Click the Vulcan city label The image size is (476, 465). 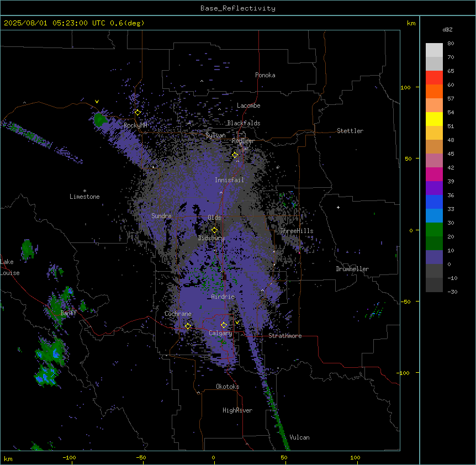tap(300, 437)
